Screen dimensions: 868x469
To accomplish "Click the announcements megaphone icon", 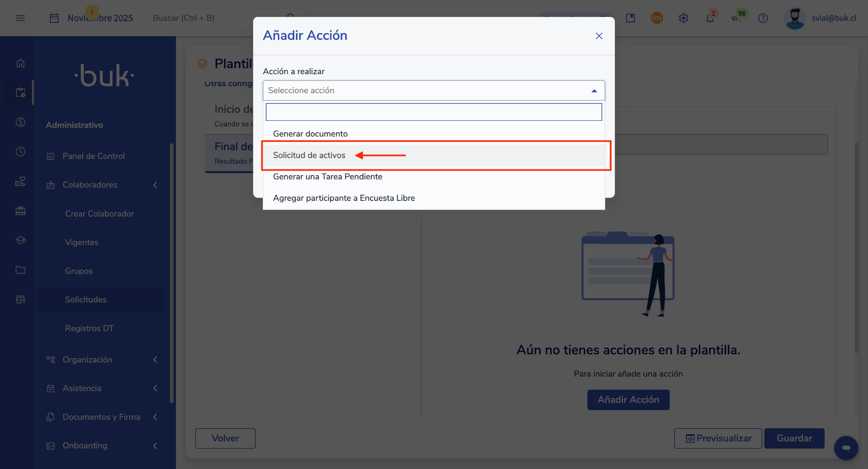I will pyautogui.click(x=736, y=18).
